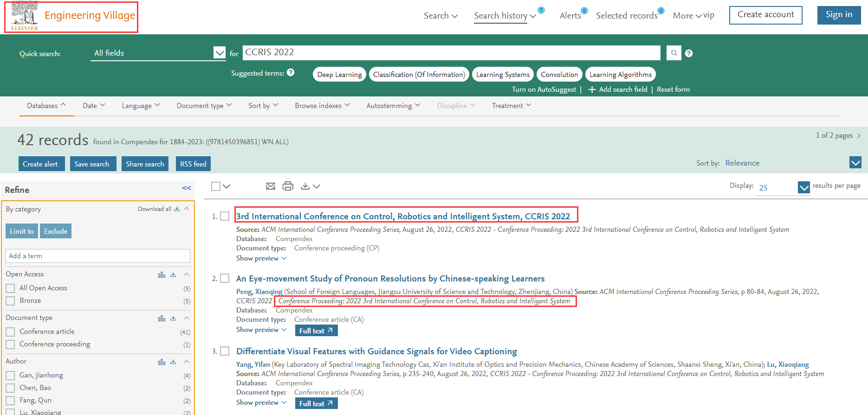Screen dimensions: 868x415
Task: Click the Exclude button
Action: [x=56, y=231]
